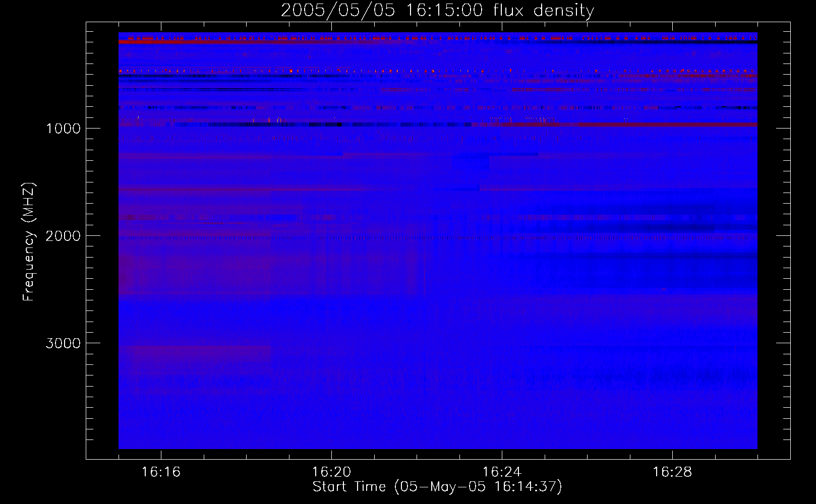The height and width of the screenshot is (504, 816).
Task: Click the 1000 frequency tick label
Action: coord(63,129)
